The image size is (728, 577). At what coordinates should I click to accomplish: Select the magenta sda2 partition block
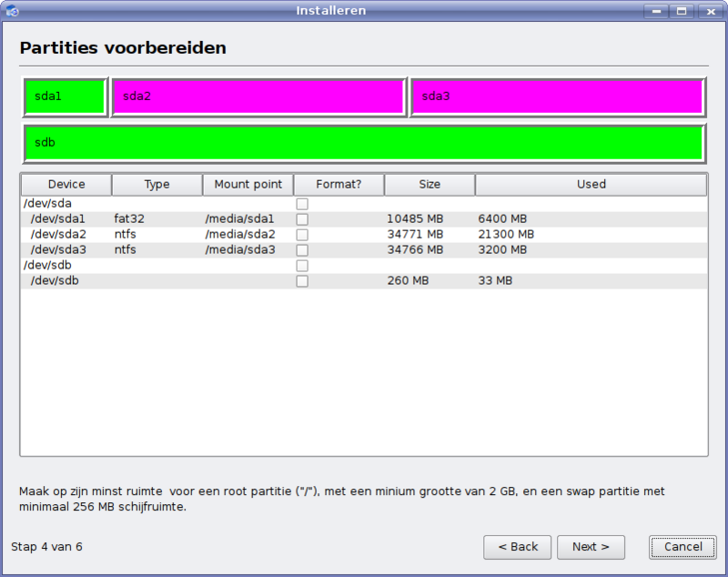coord(258,96)
